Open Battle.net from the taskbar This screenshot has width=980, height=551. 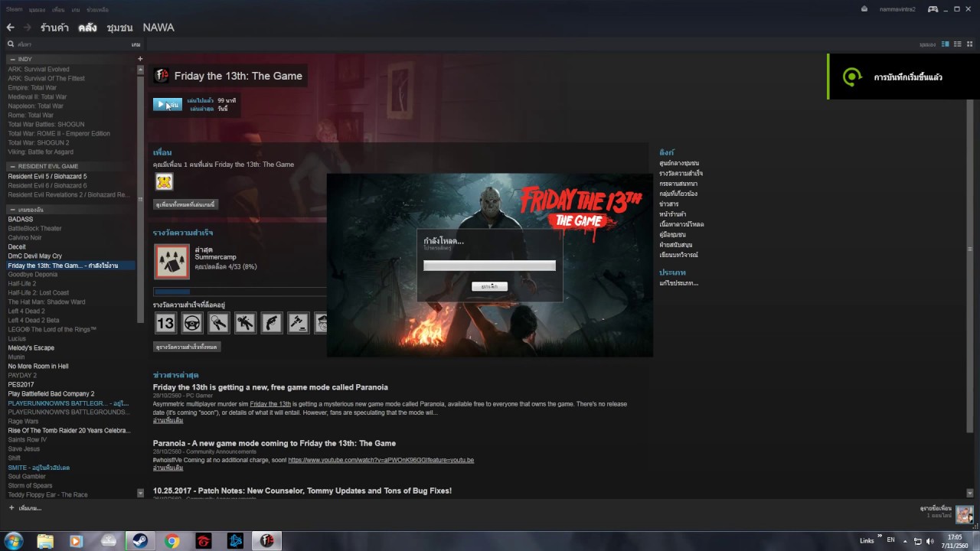235,541
